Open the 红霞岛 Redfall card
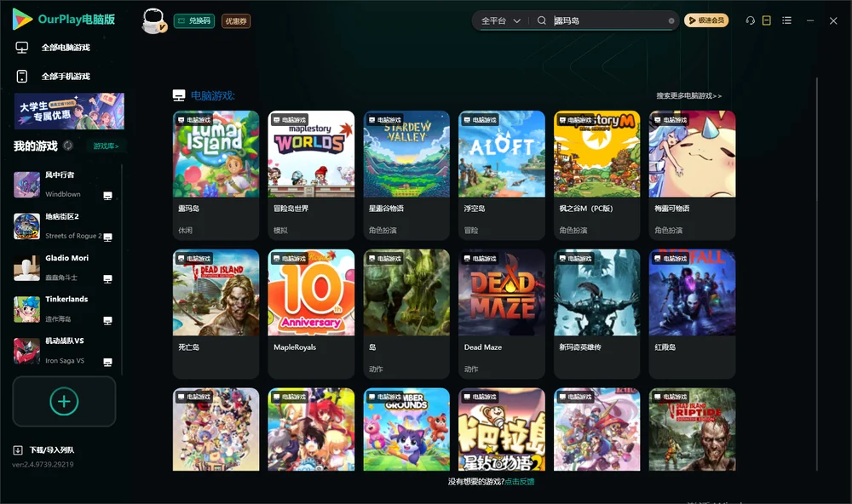The height and width of the screenshot is (504, 852). click(692, 314)
